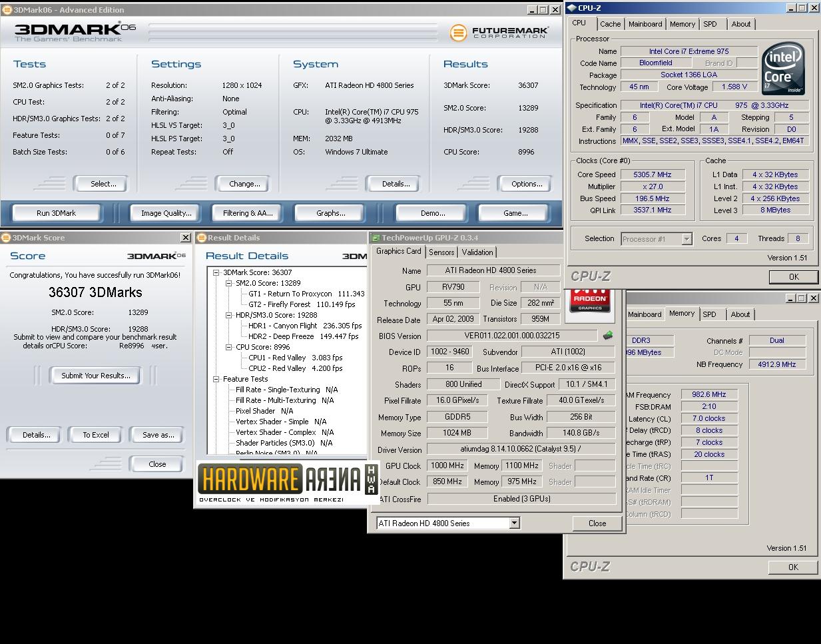Select the GT2 - Firefly Forest row
The width and height of the screenshot is (821, 644).
tap(302, 304)
